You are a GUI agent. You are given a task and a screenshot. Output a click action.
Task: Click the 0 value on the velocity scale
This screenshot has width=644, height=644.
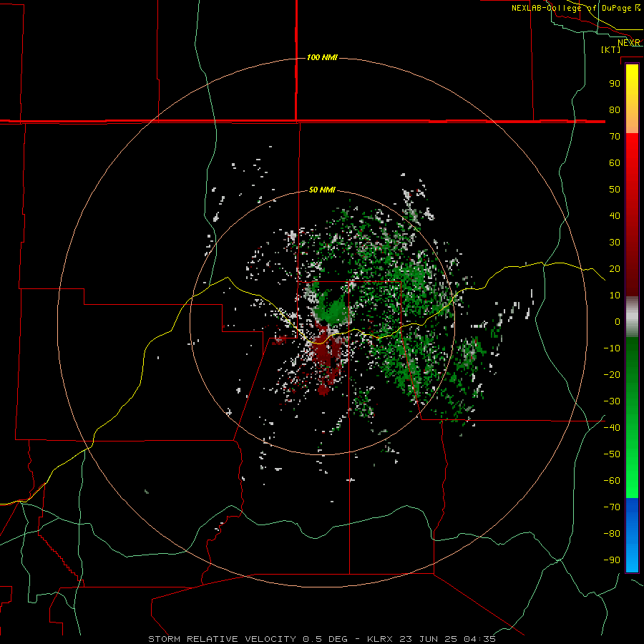[x=618, y=321]
